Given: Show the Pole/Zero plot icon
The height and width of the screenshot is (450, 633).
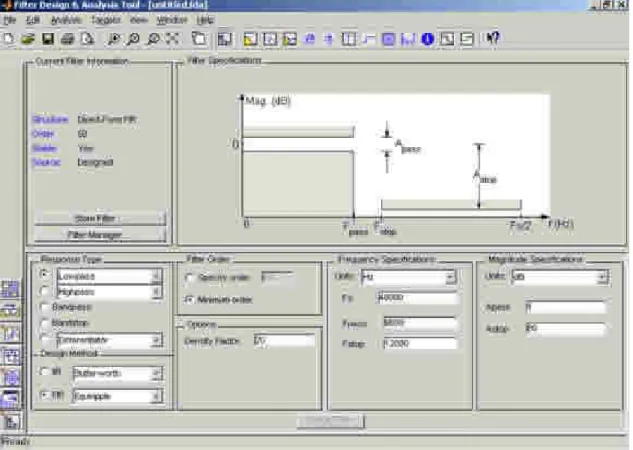Looking at the screenshot, I should pyautogui.click(x=388, y=39).
